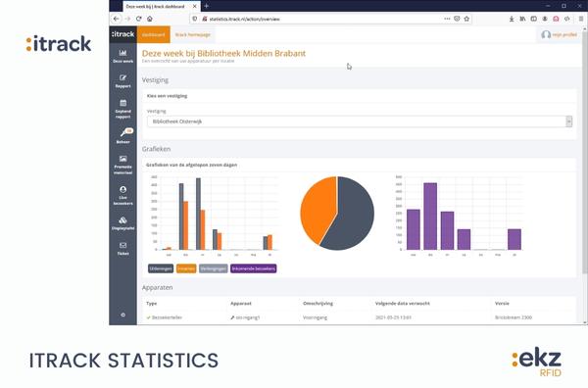The height and width of the screenshot is (388, 588).
Task: Open the Deze week chart sidebar icon
Action: point(122,53)
